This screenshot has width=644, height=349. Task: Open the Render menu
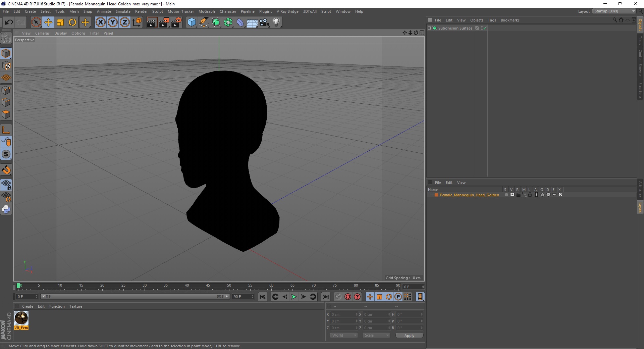[x=141, y=11]
